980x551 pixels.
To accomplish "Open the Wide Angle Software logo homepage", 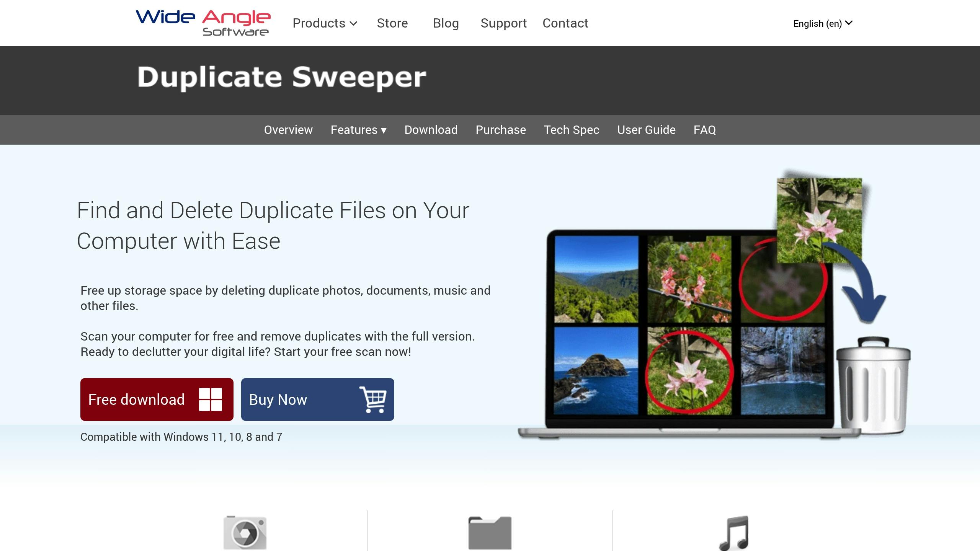I will [x=203, y=23].
